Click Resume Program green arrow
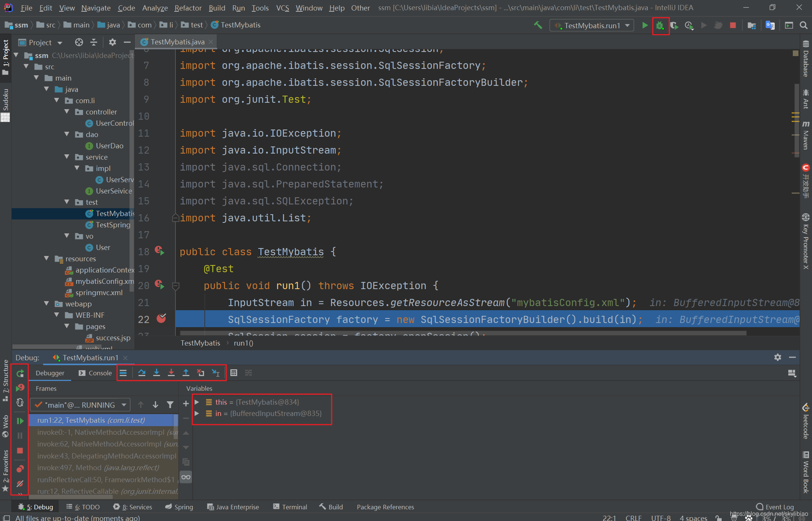This screenshot has height=521, width=812. [20, 421]
